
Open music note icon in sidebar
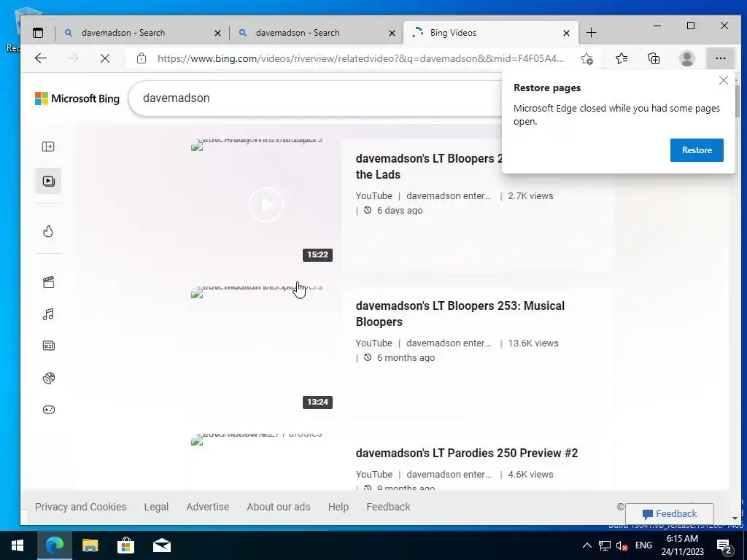coord(48,314)
